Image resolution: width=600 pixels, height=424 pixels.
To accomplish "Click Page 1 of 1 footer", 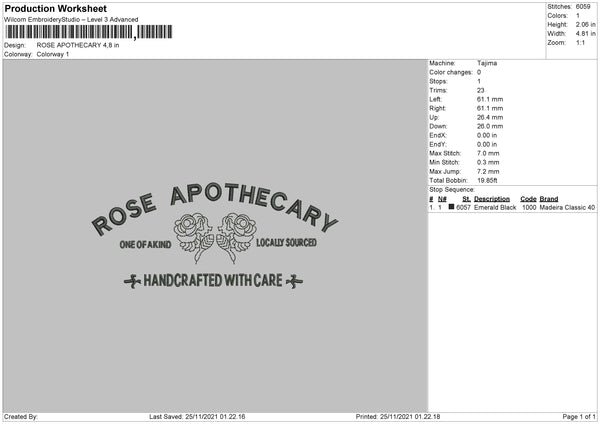I will [x=579, y=416].
